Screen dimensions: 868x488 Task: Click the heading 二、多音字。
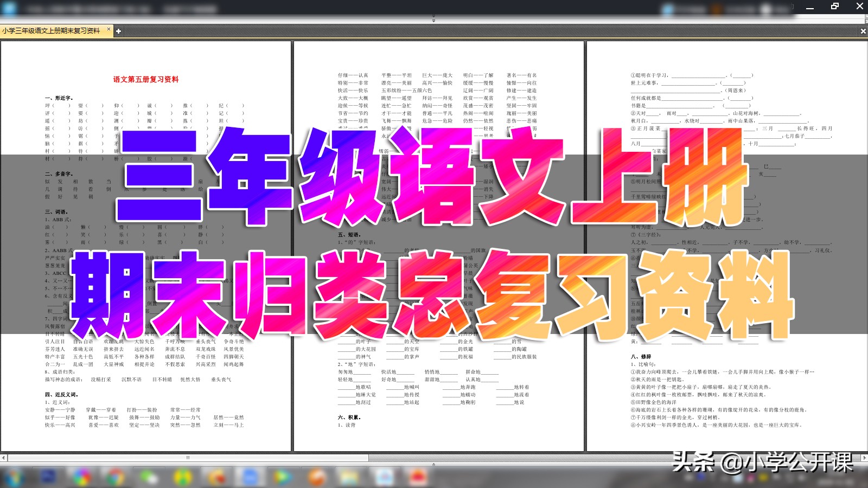[59, 174]
